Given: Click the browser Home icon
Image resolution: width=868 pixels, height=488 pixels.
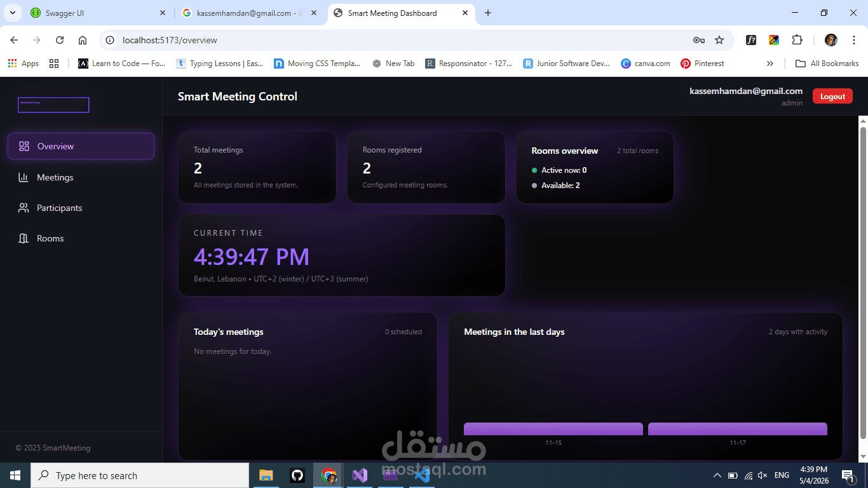Looking at the screenshot, I should [x=83, y=40].
